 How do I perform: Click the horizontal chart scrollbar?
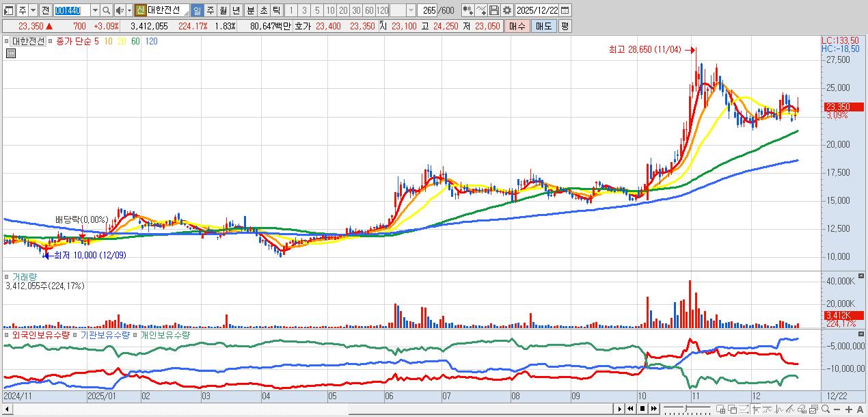click(481, 409)
